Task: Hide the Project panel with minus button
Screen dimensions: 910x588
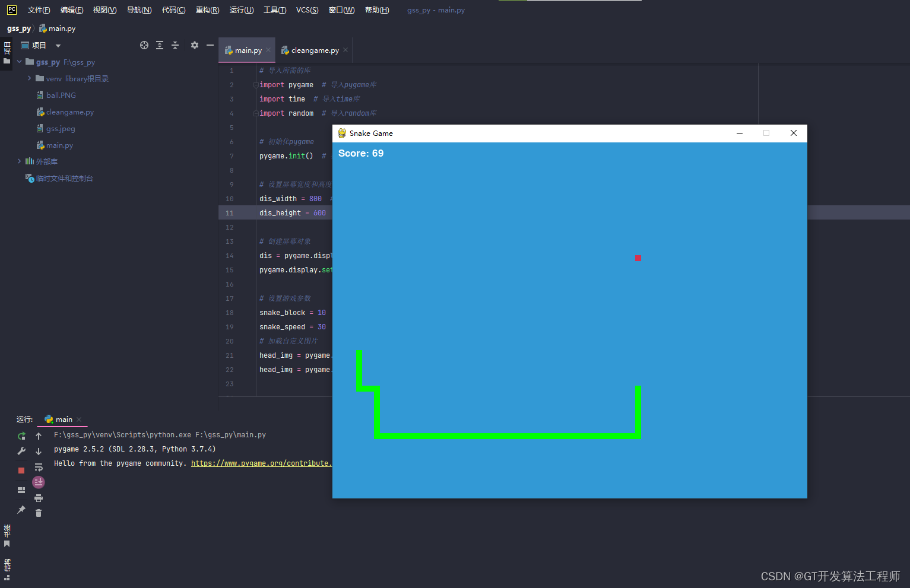Action: point(210,45)
